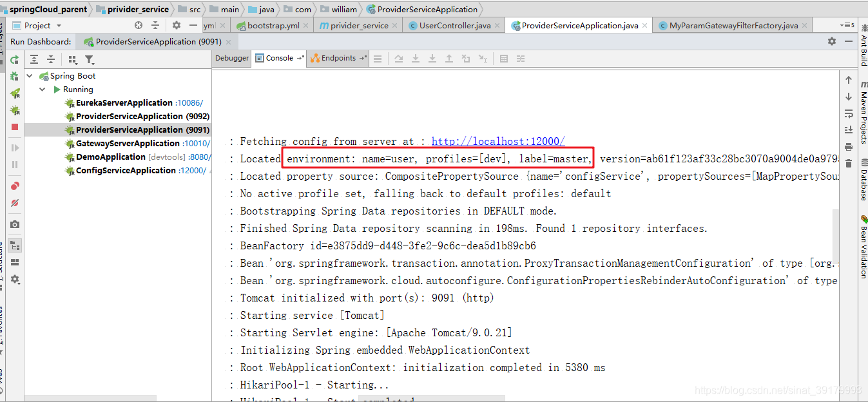Click the Trace Current Stream Chain icon
This screenshot has width=868, height=402.
click(521, 59)
